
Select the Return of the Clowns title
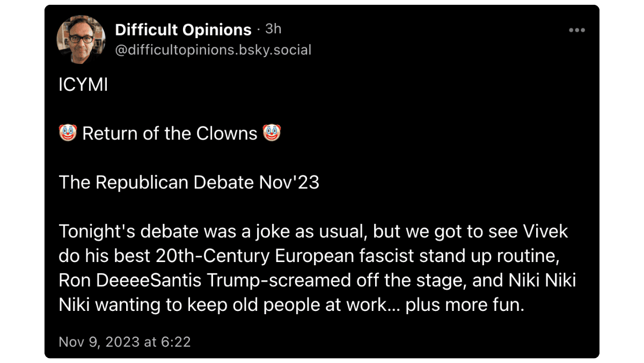tap(170, 133)
